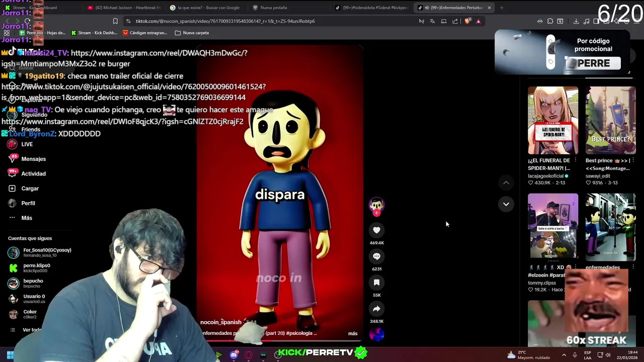Open the lacajageekoficial creator link

546,176
